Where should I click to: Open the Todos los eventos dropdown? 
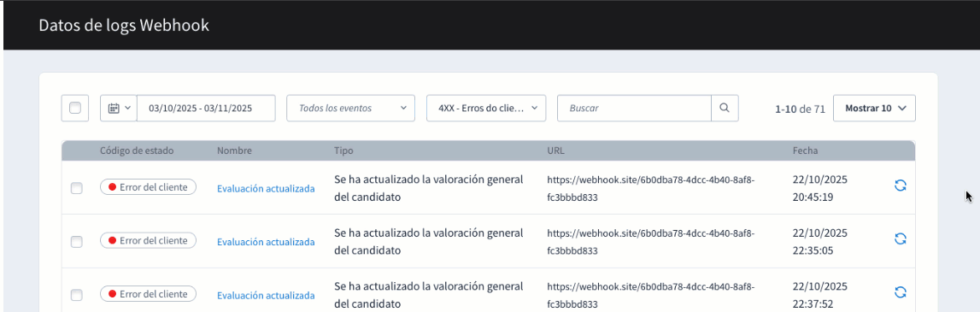coord(350,108)
